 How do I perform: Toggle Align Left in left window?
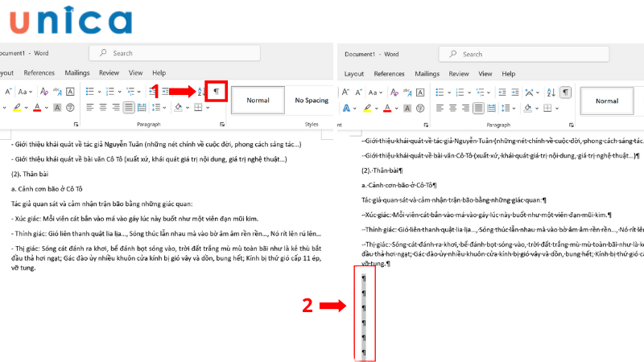(x=89, y=108)
